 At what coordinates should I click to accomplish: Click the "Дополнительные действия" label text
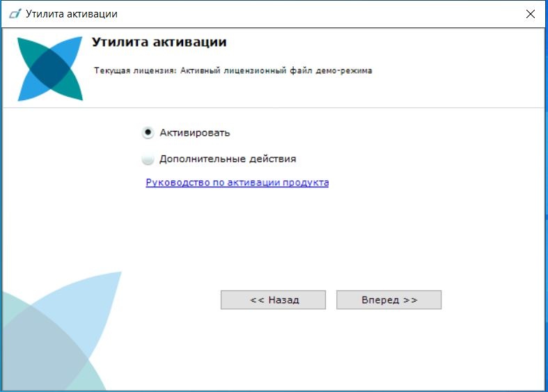click(x=227, y=159)
